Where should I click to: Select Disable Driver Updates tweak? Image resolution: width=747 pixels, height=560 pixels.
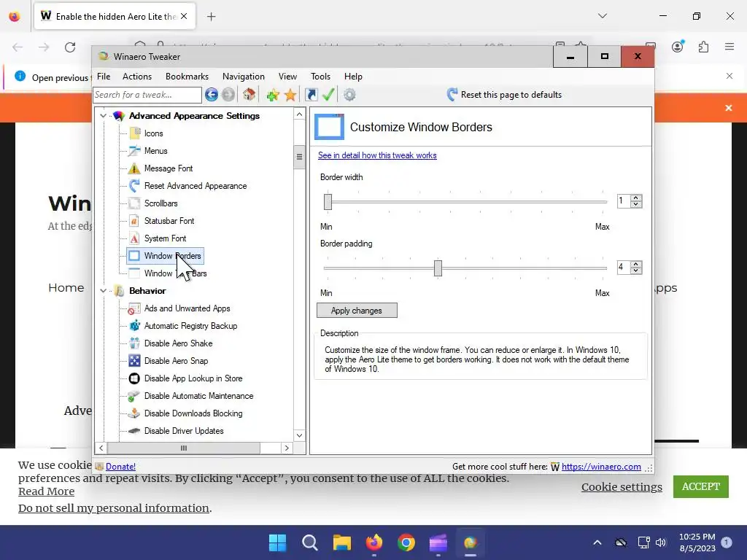coord(184,431)
